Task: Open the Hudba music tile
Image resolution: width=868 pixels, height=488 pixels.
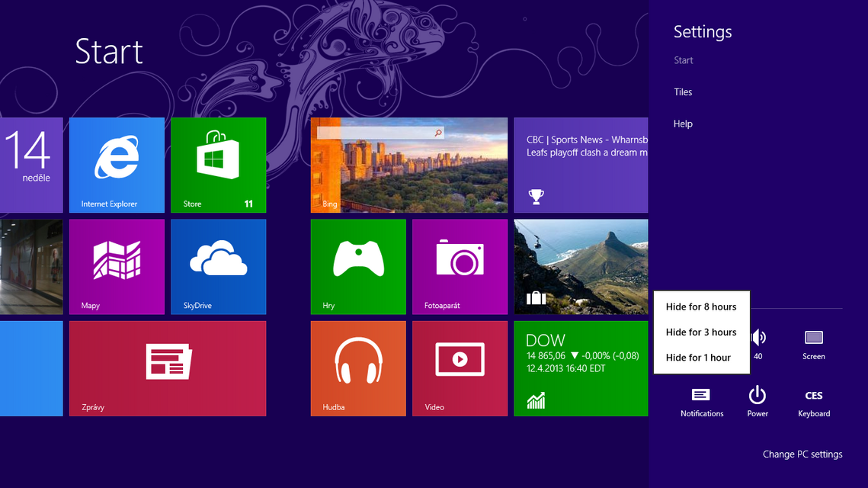Action: 358,368
